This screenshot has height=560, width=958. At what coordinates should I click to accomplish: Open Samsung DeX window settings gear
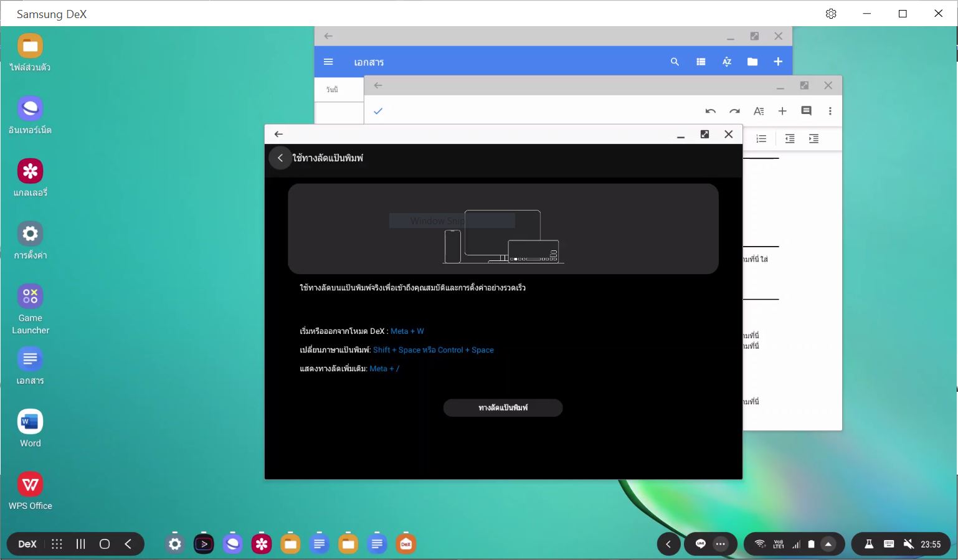point(831,14)
